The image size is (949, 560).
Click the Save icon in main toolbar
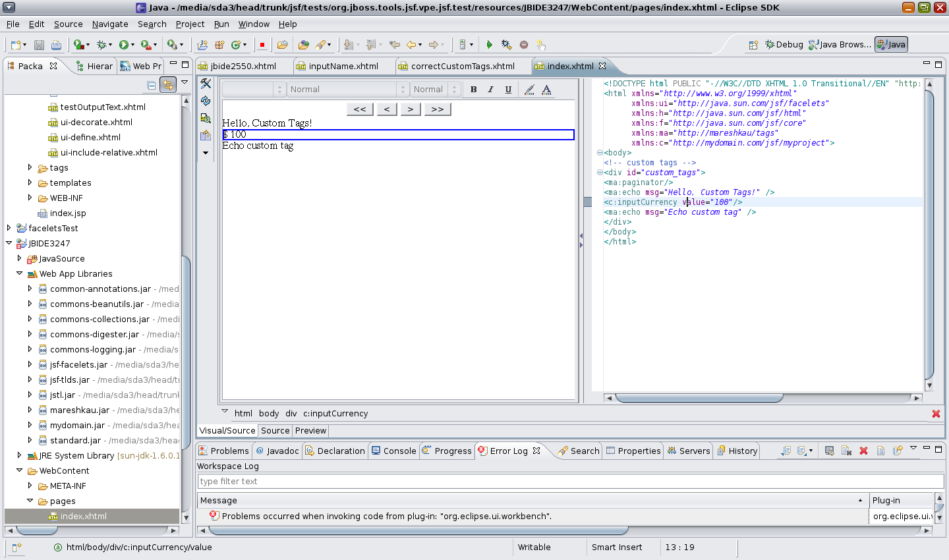point(39,45)
